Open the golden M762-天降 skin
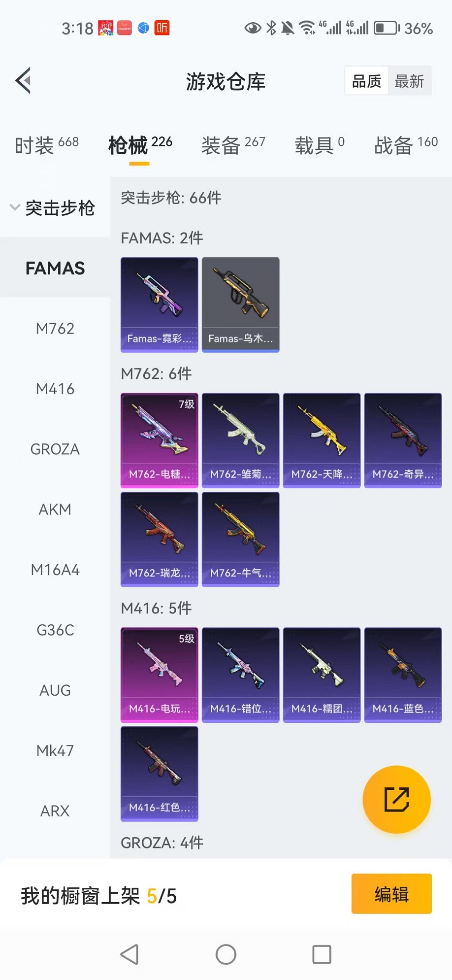 point(322,440)
